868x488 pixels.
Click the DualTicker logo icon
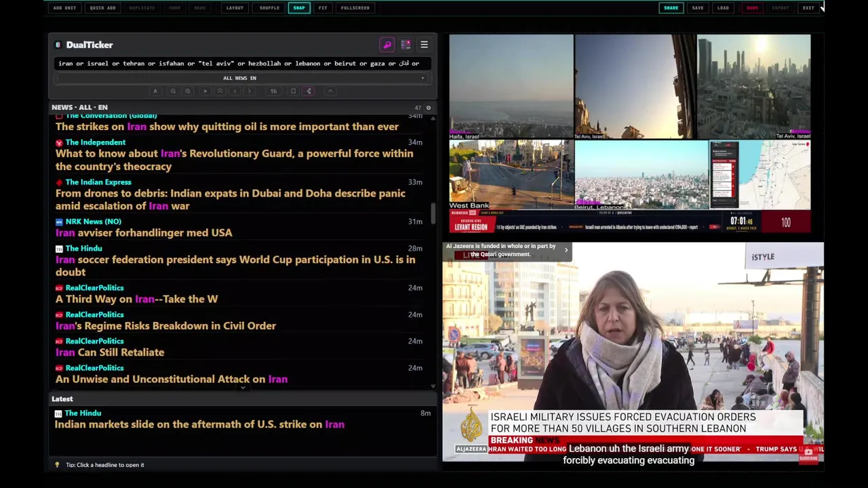click(x=58, y=45)
